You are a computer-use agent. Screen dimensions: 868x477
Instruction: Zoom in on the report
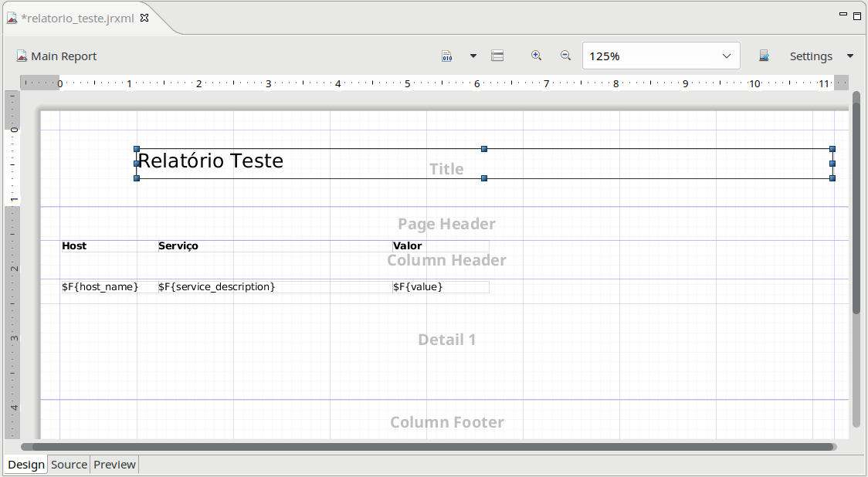coord(536,56)
